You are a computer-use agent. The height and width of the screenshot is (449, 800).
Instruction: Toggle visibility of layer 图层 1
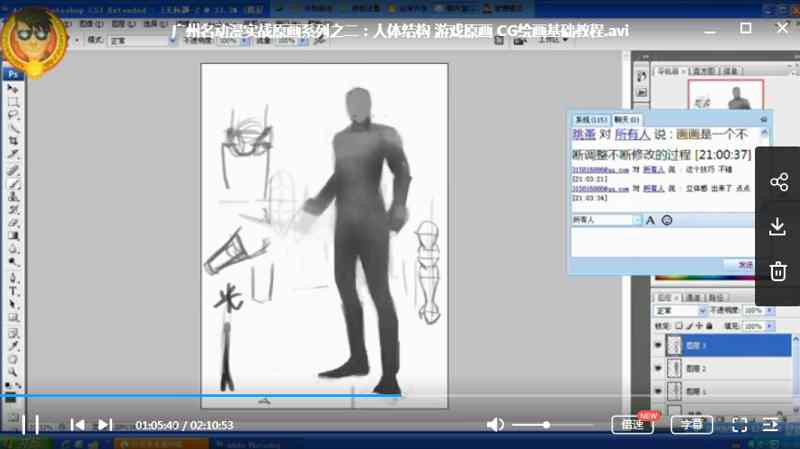pyautogui.click(x=658, y=391)
